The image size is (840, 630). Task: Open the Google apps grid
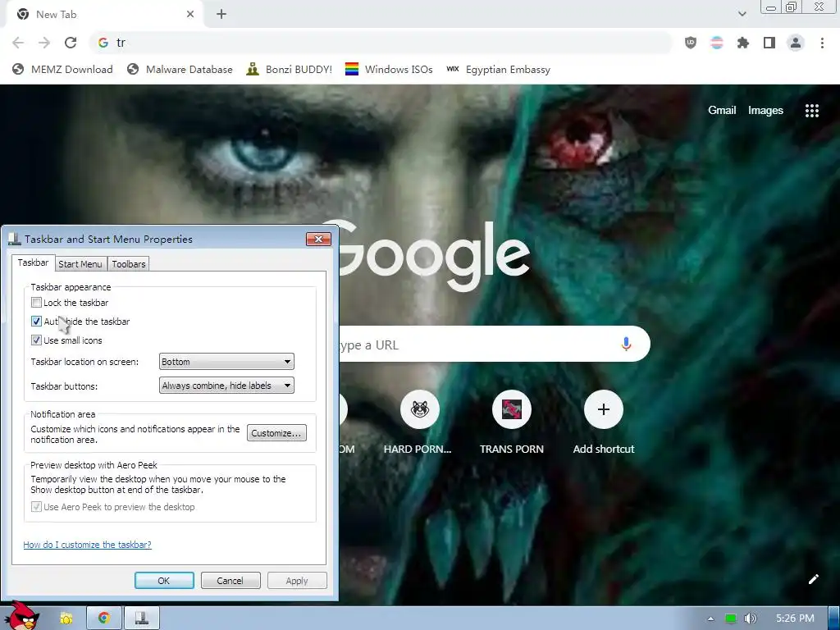point(812,111)
